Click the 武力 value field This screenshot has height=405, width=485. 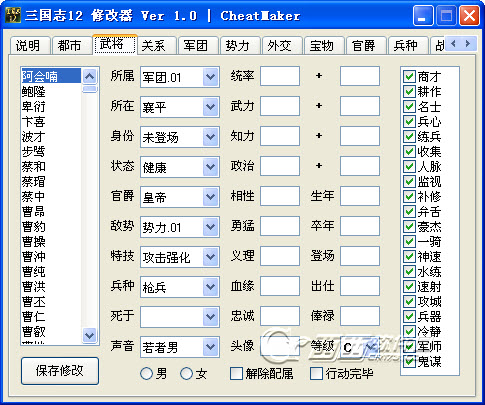[280, 106]
